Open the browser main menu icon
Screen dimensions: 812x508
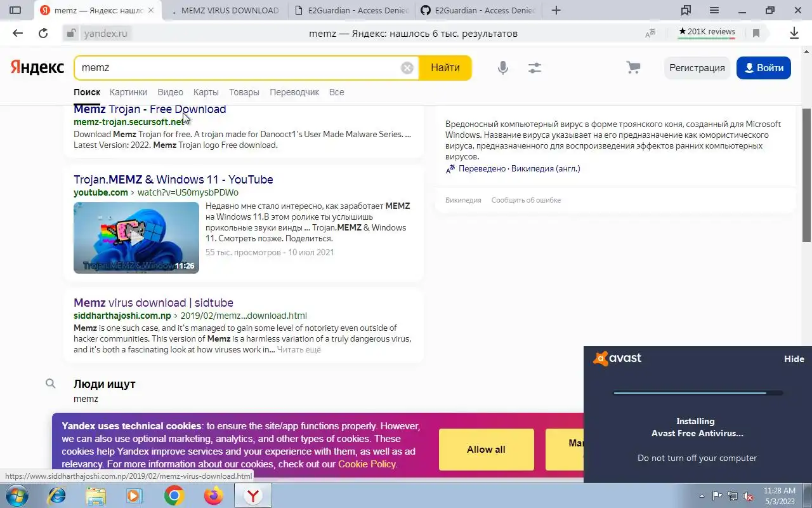pyautogui.click(x=714, y=10)
